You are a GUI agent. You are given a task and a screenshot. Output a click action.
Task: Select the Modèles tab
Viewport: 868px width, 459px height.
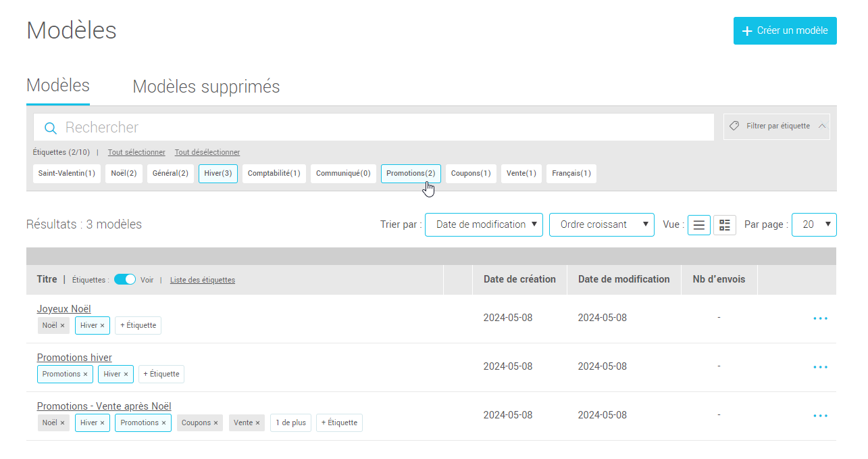pyautogui.click(x=58, y=86)
